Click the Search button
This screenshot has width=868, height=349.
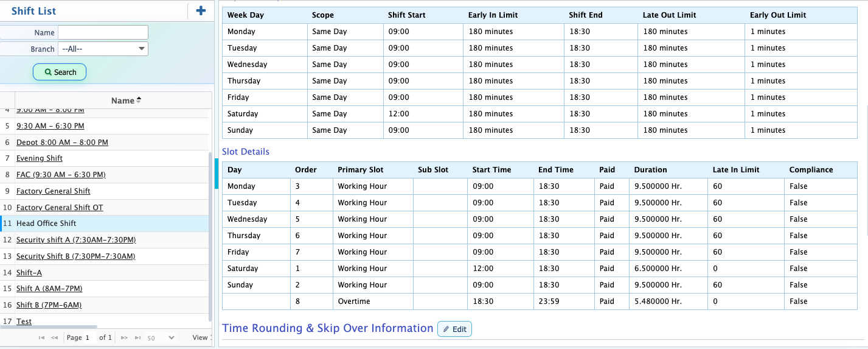pos(60,72)
